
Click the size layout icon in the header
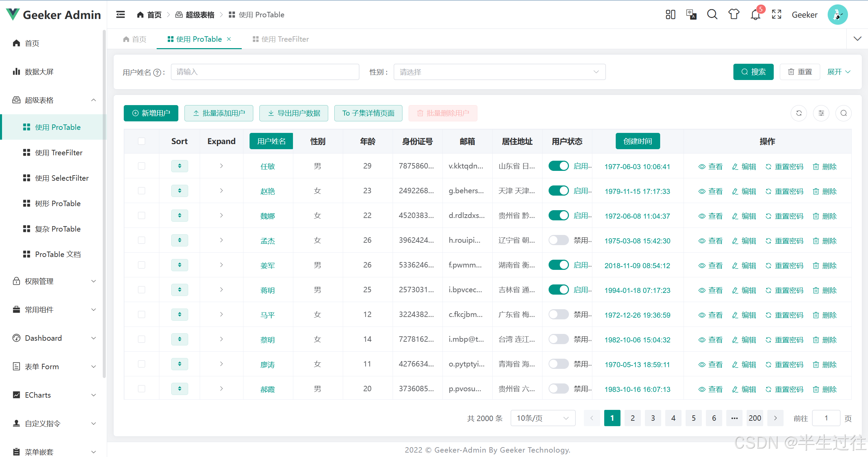click(670, 15)
